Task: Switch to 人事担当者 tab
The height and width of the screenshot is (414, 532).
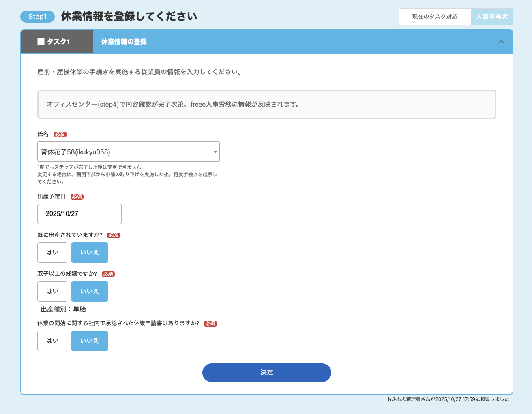Action: (x=492, y=17)
